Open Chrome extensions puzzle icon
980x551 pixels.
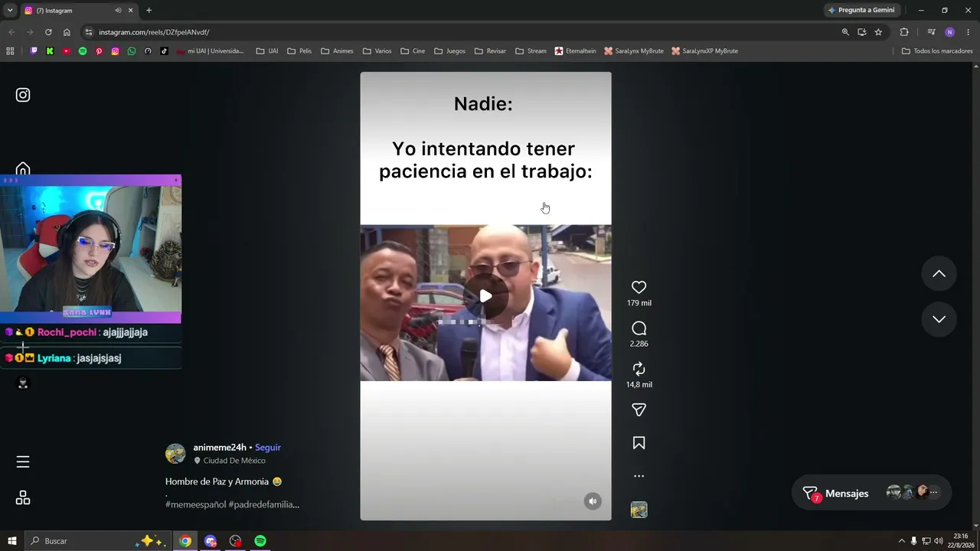click(x=904, y=32)
